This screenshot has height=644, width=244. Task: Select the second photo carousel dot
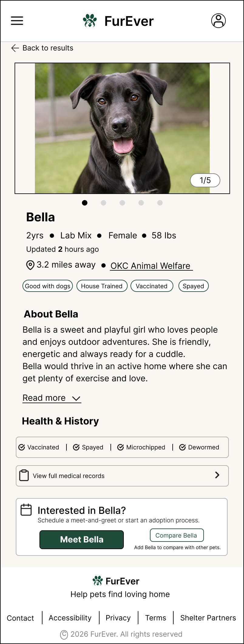[x=103, y=203]
